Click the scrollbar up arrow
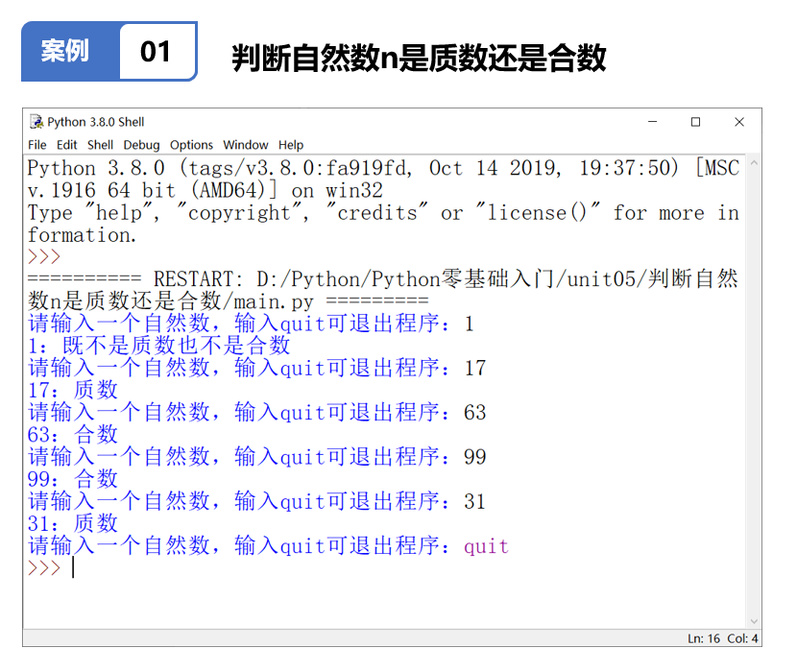This screenshot has height=672, width=797. pos(755,163)
